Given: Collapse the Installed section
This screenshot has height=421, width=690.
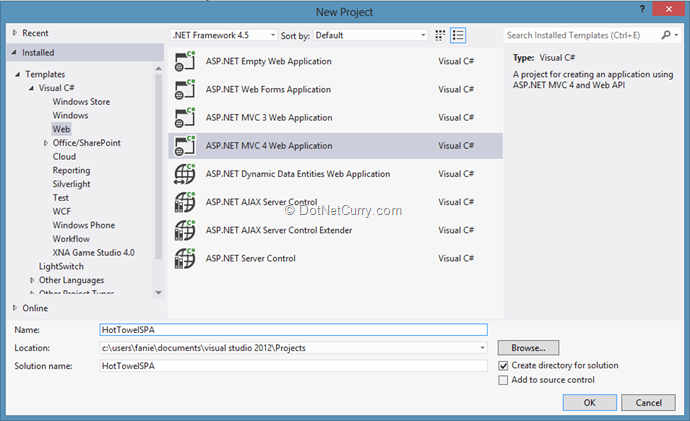Looking at the screenshot, I should [x=15, y=52].
